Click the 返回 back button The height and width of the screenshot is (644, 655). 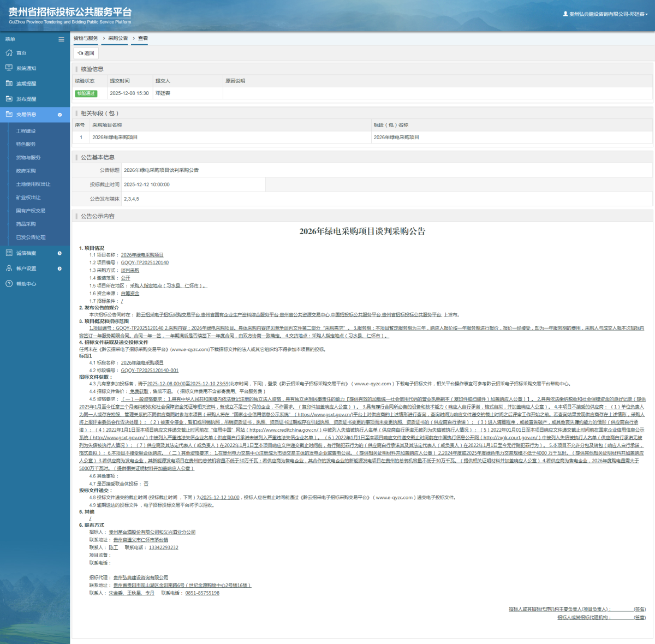pyautogui.click(x=86, y=53)
